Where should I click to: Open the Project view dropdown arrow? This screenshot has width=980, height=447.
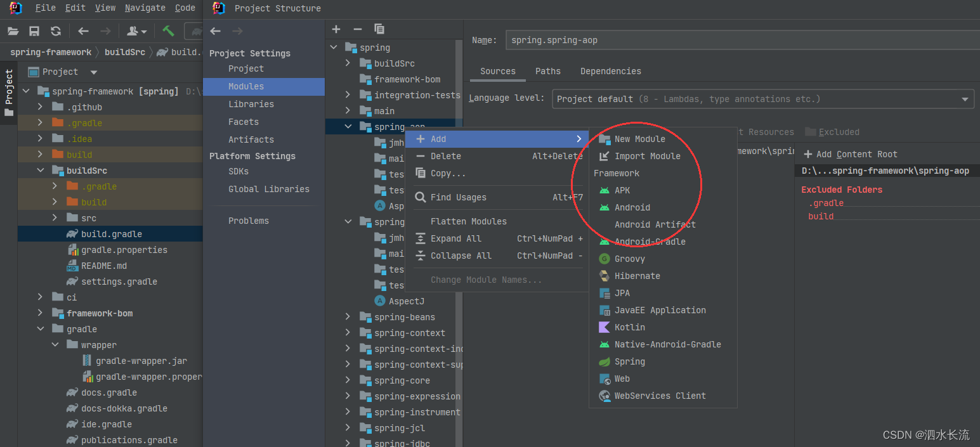94,72
